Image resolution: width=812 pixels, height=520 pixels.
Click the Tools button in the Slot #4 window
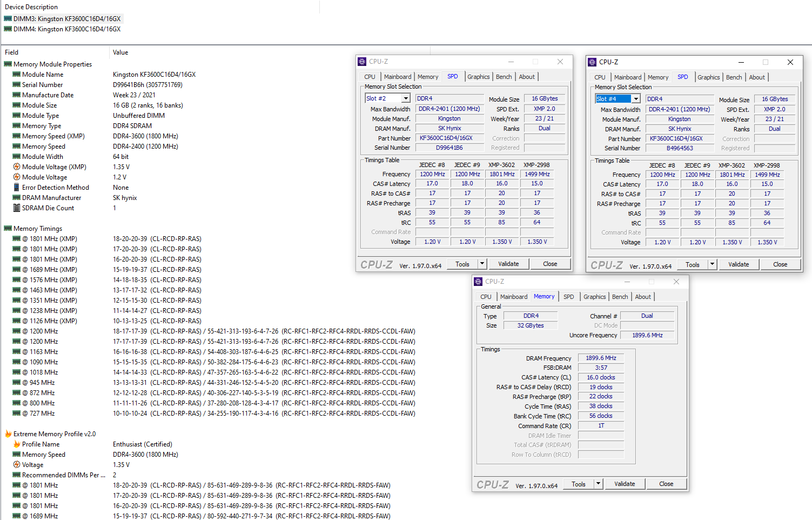pos(693,264)
